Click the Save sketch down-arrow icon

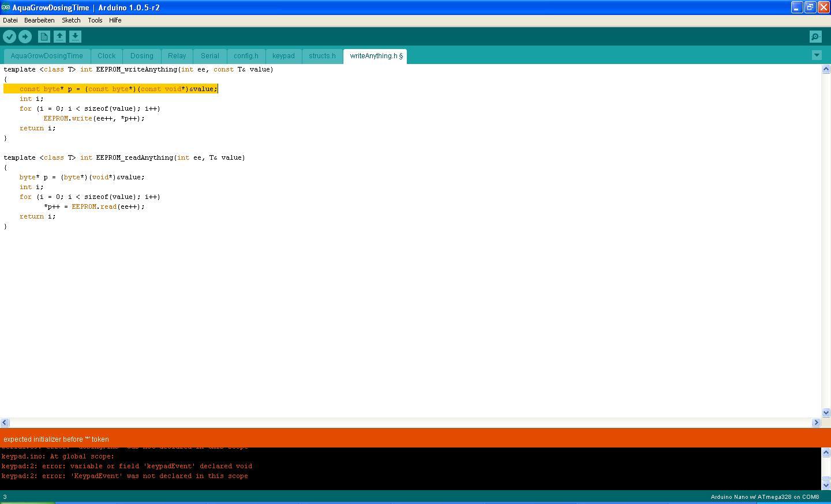click(x=75, y=37)
